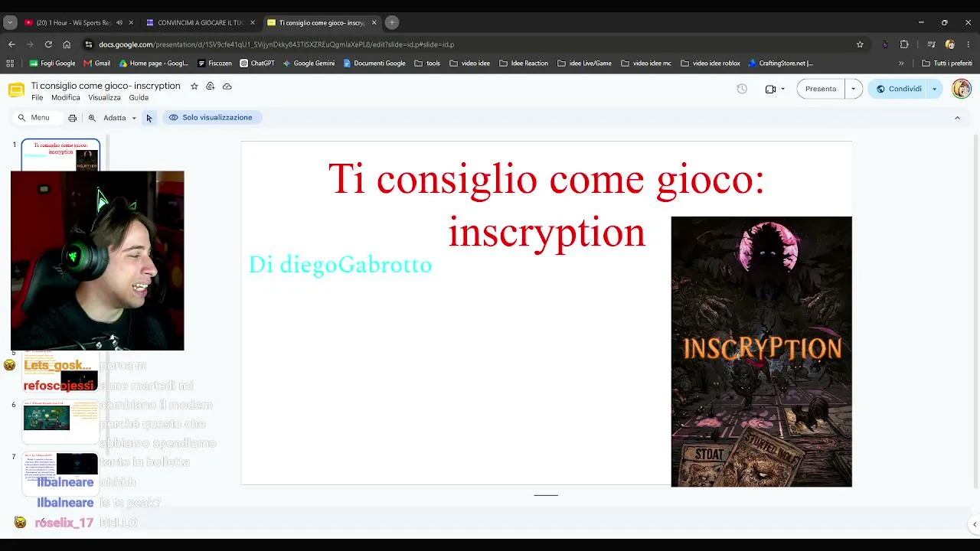Screen dimensions: 980x551
Task: Collapse the Slides menus with the up chevron
Action: (957, 118)
